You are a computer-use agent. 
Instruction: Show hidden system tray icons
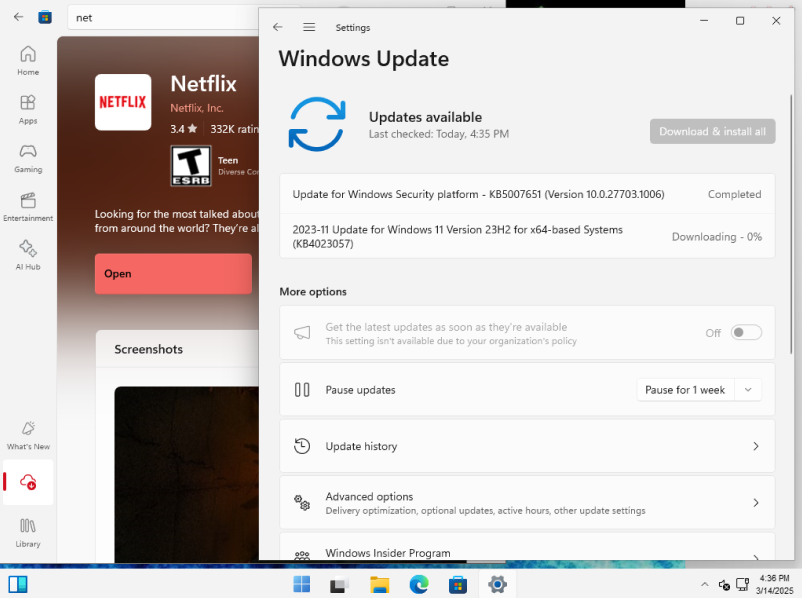[x=704, y=584]
